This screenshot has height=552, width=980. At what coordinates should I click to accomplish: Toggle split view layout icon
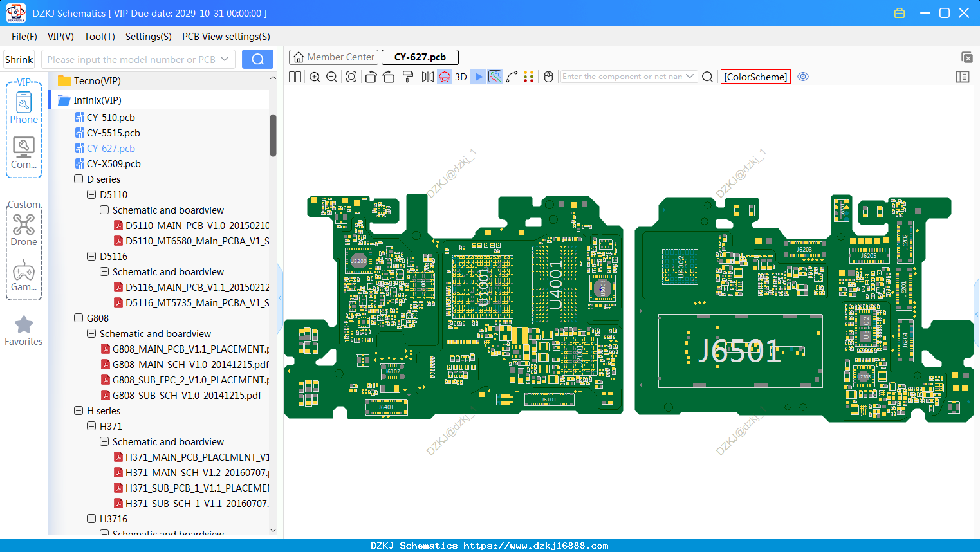tap(295, 77)
